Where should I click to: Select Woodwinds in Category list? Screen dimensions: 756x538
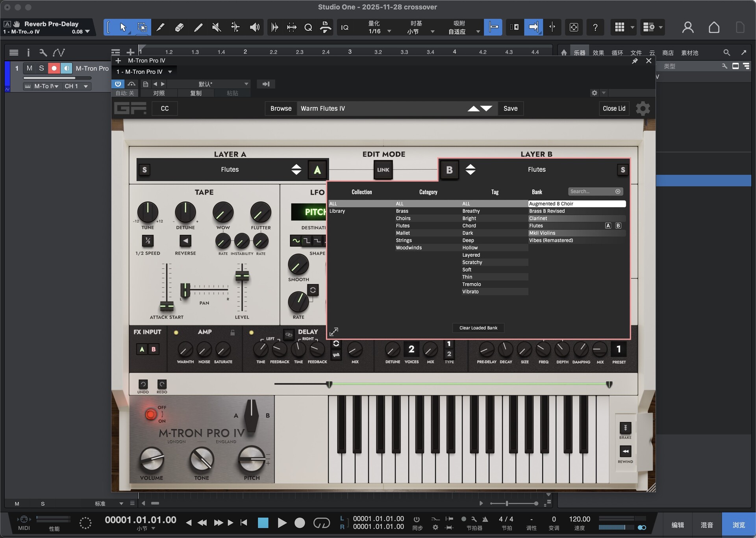point(409,248)
